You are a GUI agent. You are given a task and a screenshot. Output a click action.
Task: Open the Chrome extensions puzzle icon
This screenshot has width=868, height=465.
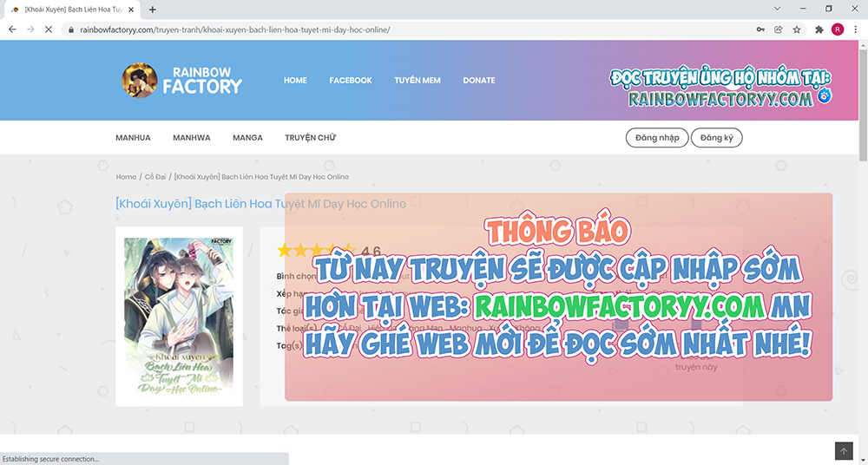pyautogui.click(x=819, y=29)
